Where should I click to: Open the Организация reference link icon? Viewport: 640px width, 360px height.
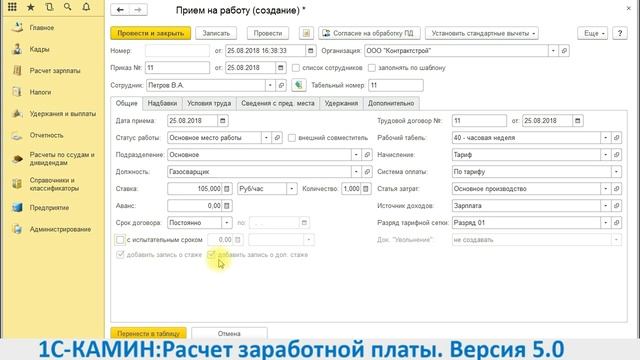pos(564,51)
